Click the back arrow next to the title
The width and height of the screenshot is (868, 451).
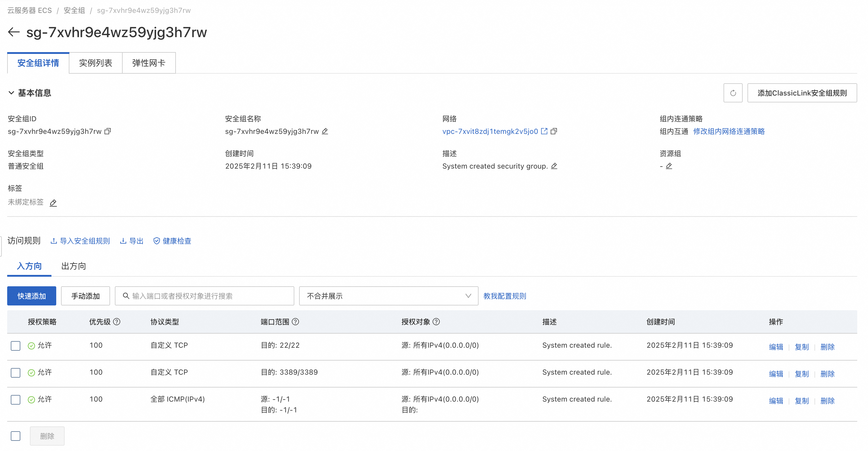[x=14, y=32]
